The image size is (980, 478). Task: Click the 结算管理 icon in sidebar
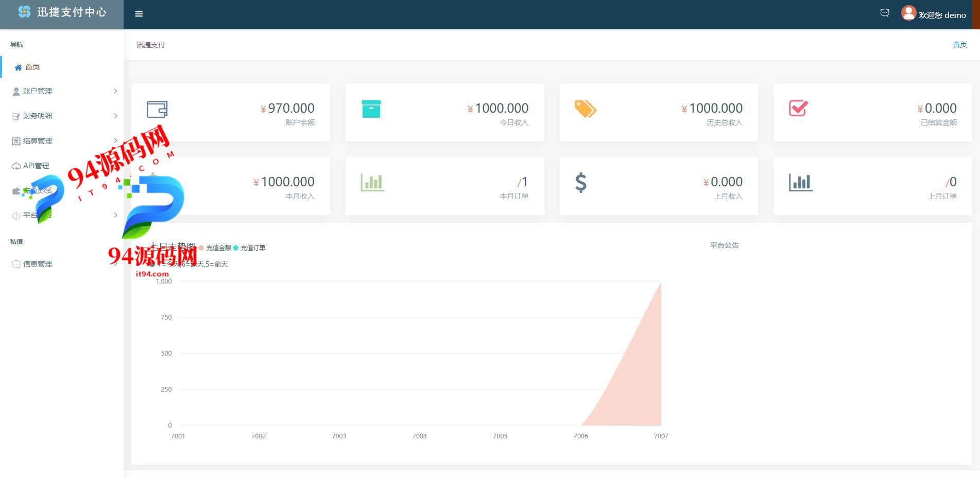click(x=16, y=141)
